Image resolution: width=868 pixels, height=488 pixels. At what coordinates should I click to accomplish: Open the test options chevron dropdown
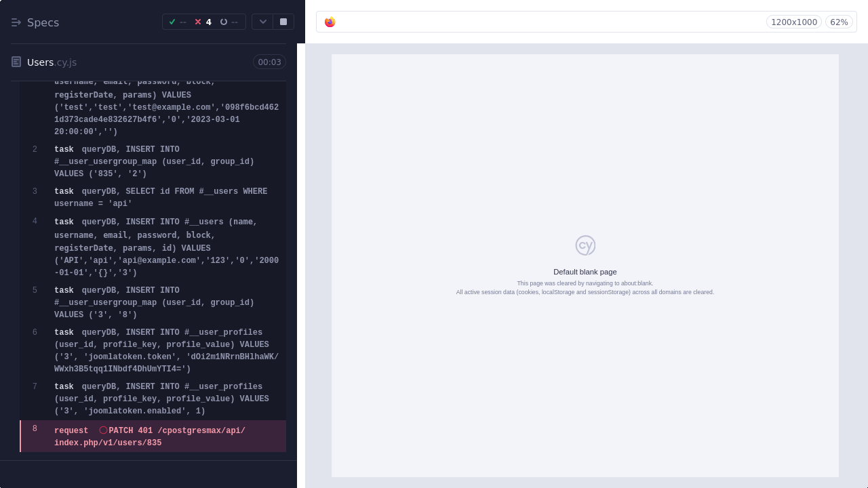[x=262, y=22]
